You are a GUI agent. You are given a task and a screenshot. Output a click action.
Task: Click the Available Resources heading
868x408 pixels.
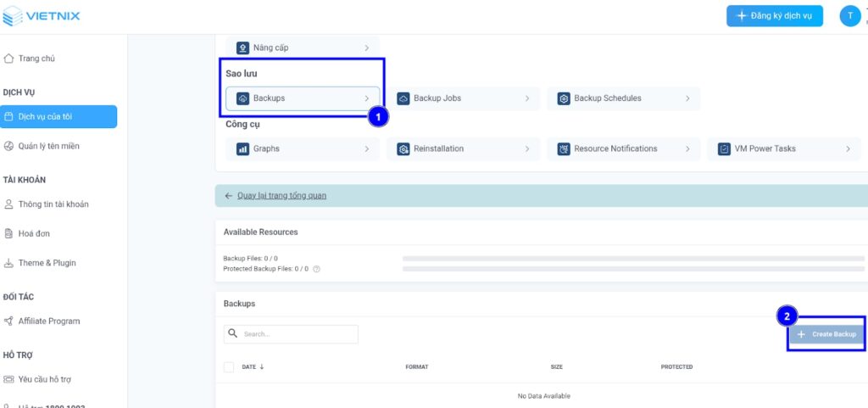261,232
